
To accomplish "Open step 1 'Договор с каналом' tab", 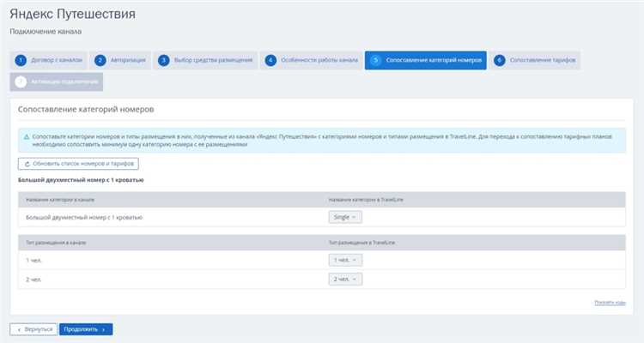I will (49, 60).
